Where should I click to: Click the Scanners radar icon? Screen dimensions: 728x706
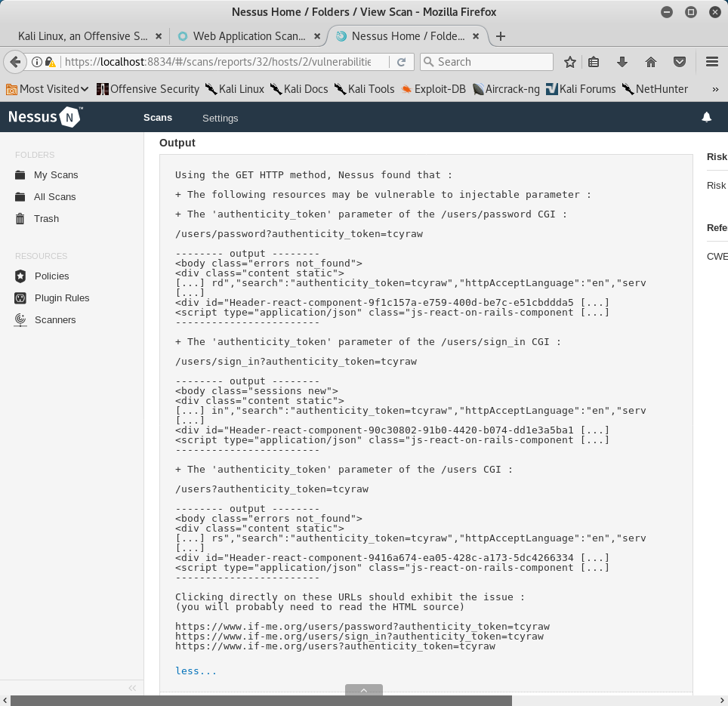(20, 320)
